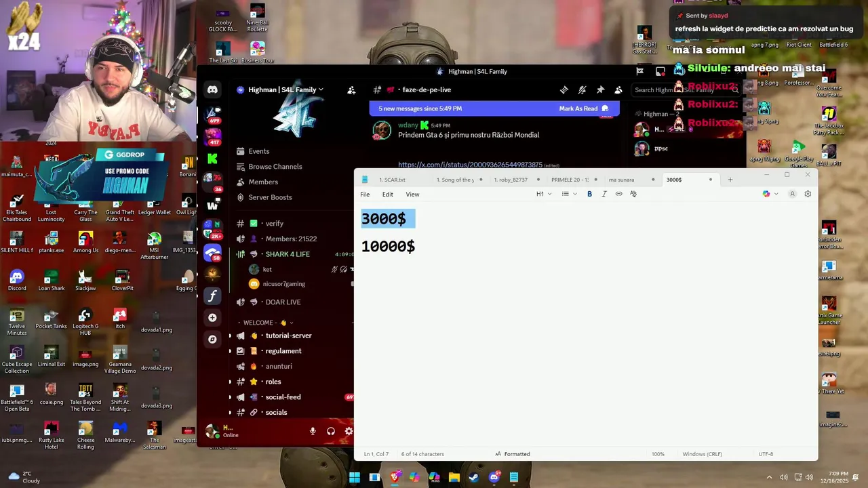
Task: Open the 100% zoom status item
Action: click(x=658, y=454)
